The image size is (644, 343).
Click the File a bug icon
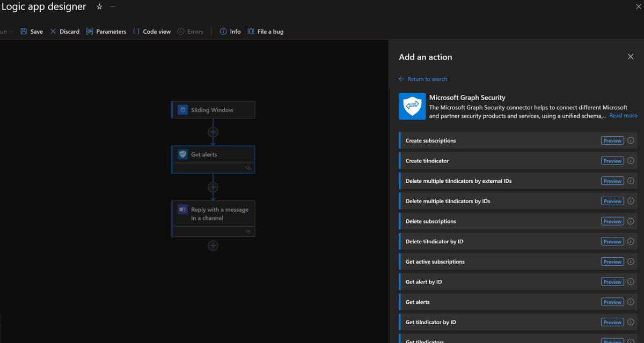click(x=251, y=32)
